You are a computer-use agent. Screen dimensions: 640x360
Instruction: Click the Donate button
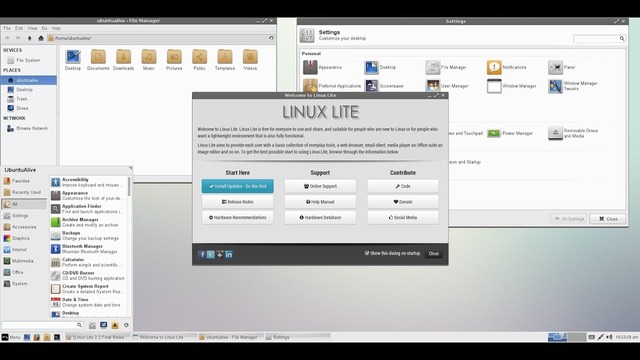tap(403, 202)
